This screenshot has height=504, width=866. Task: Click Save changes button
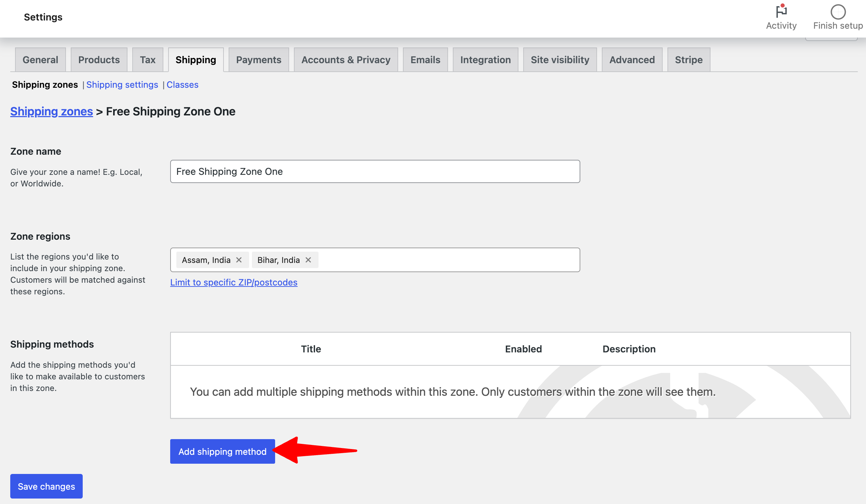pyautogui.click(x=46, y=487)
